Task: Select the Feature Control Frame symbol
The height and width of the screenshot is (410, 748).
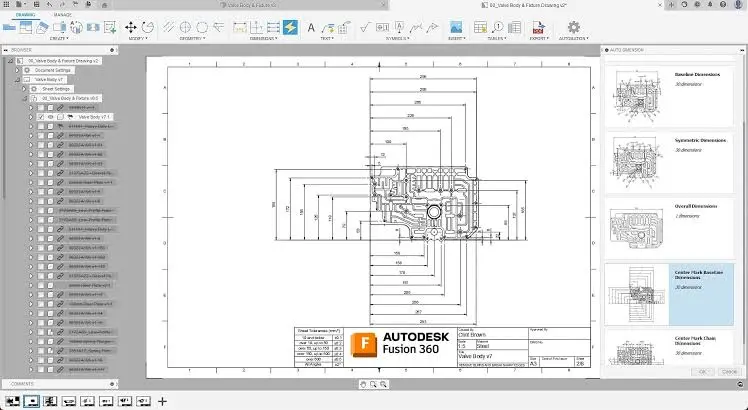Action: [x=382, y=27]
